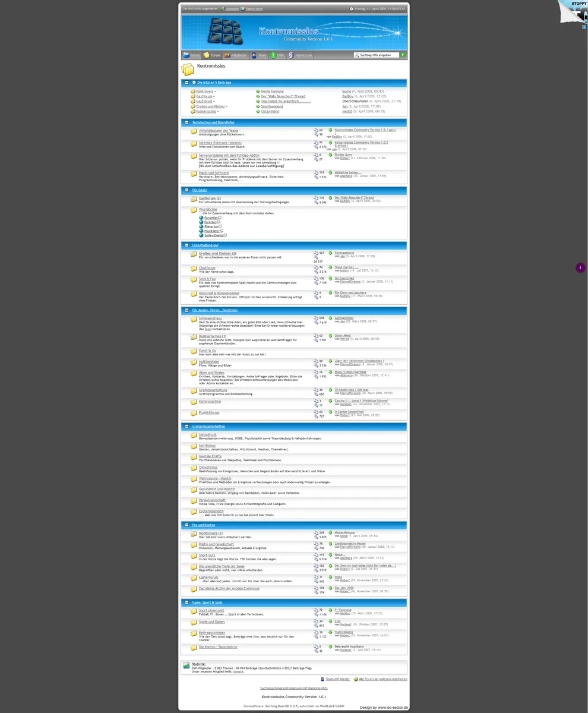Click folder icon beside Chatforum
The width and height of the screenshot is (588, 713).
tap(194, 269)
